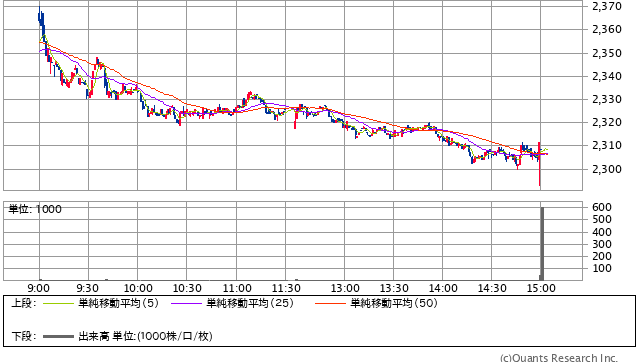Click the 単純移動平均(25) legend text
Image resolution: width=638 pixels, height=362 pixels.
250,303
